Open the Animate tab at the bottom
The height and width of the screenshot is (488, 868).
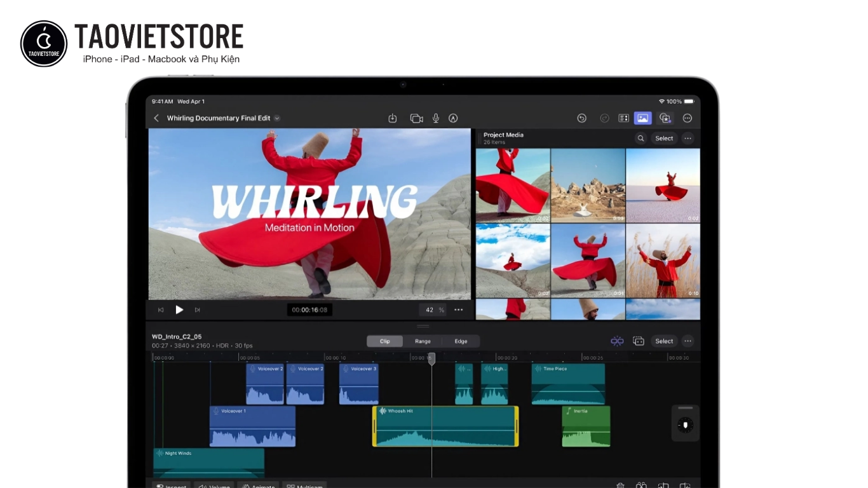(258, 486)
